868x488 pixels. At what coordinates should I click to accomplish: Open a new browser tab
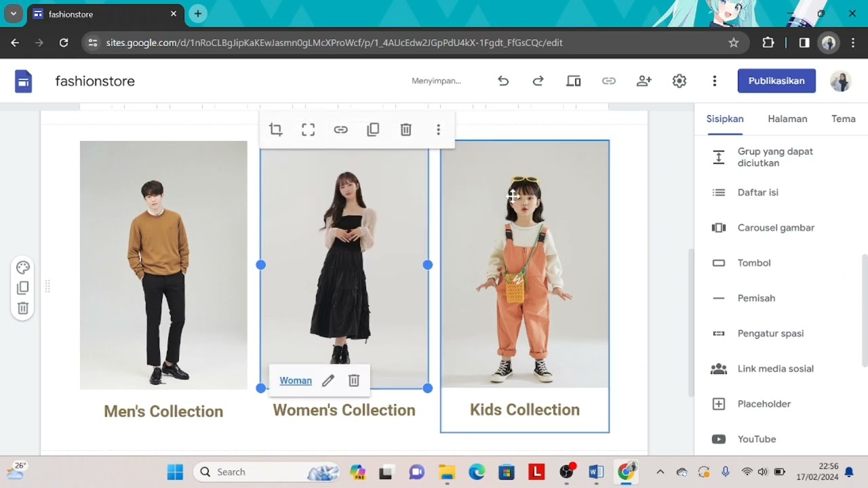coord(197,14)
